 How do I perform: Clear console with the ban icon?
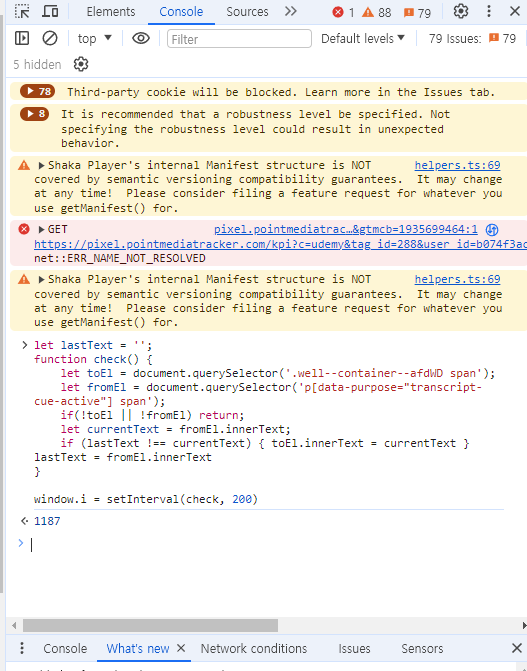[50, 39]
